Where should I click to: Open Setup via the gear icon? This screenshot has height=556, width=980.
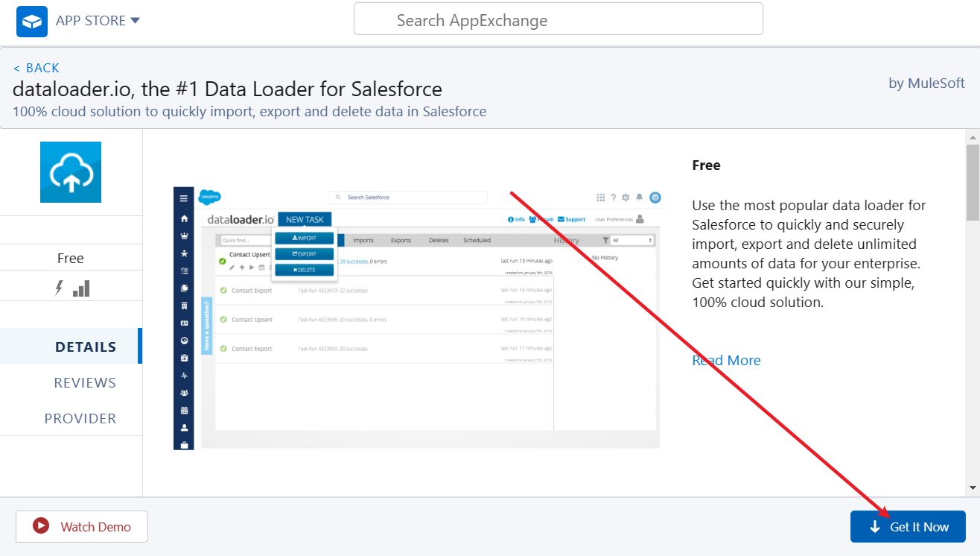(626, 198)
